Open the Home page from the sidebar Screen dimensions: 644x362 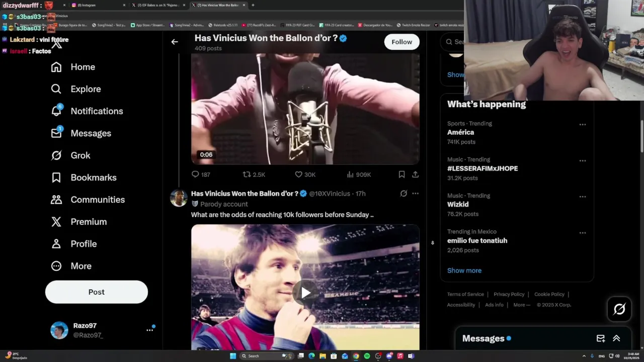[73, 67]
